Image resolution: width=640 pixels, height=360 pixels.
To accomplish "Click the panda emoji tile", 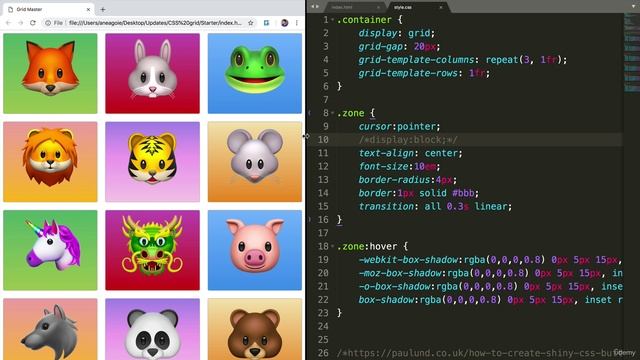I will (153, 329).
